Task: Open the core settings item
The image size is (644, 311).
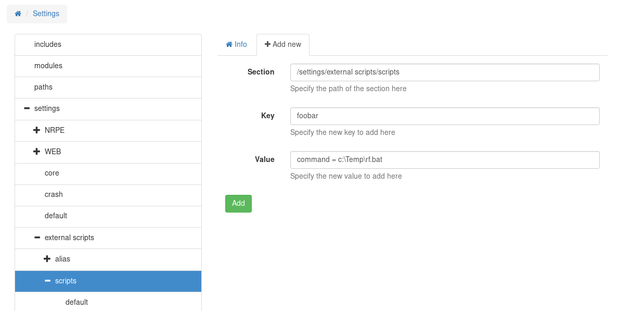Action: click(52, 173)
